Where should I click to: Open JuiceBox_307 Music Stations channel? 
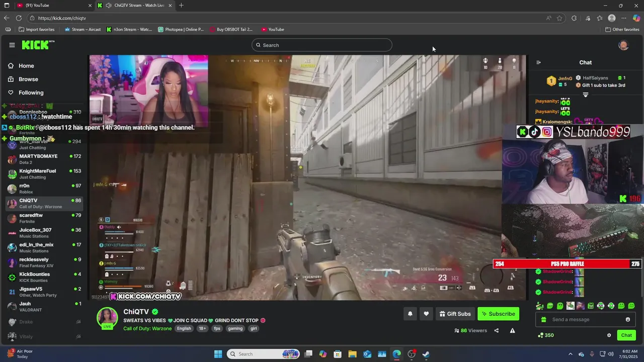coord(44,233)
